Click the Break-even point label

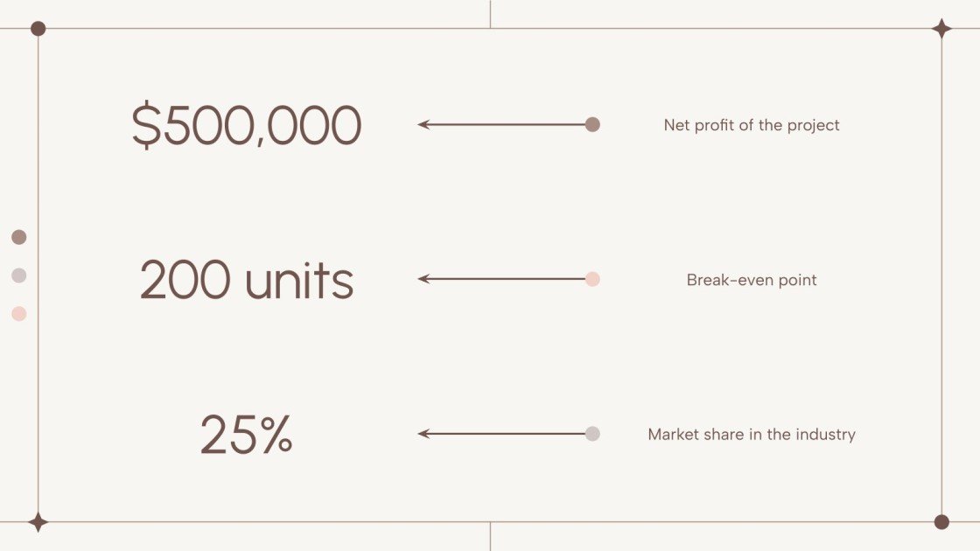(x=752, y=280)
